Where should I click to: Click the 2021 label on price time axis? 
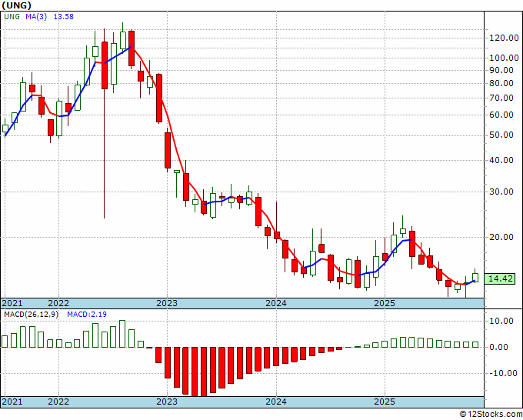pos(12,303)
